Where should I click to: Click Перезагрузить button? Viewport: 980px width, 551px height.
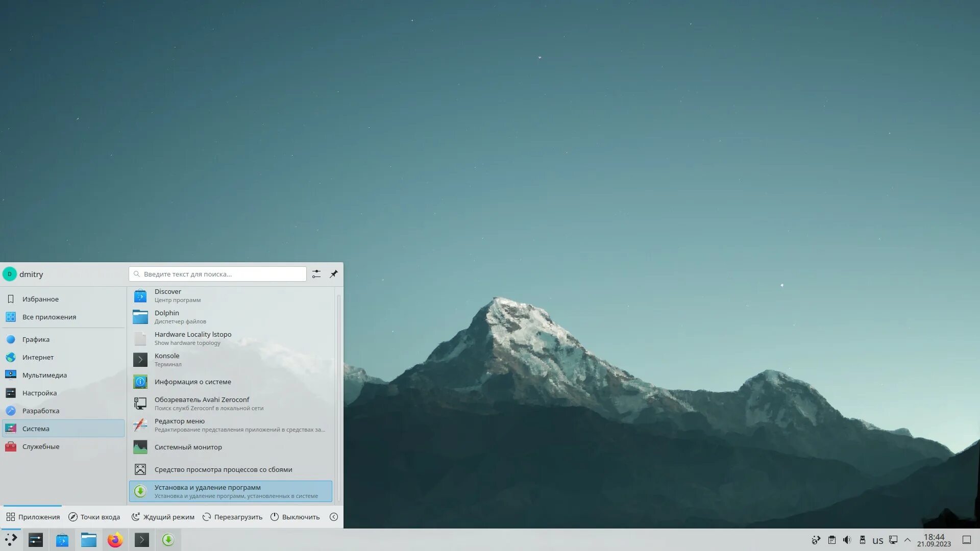coord(232,517)
